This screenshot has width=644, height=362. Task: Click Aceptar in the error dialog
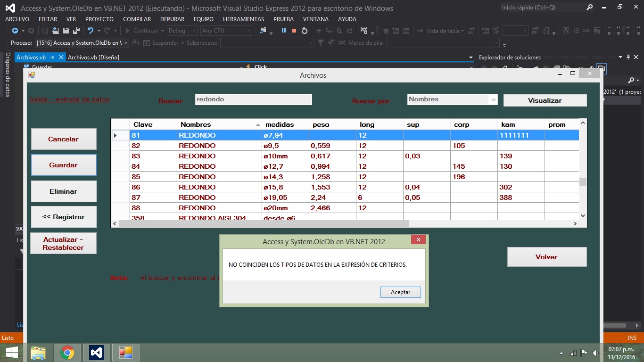coord(400,292)
